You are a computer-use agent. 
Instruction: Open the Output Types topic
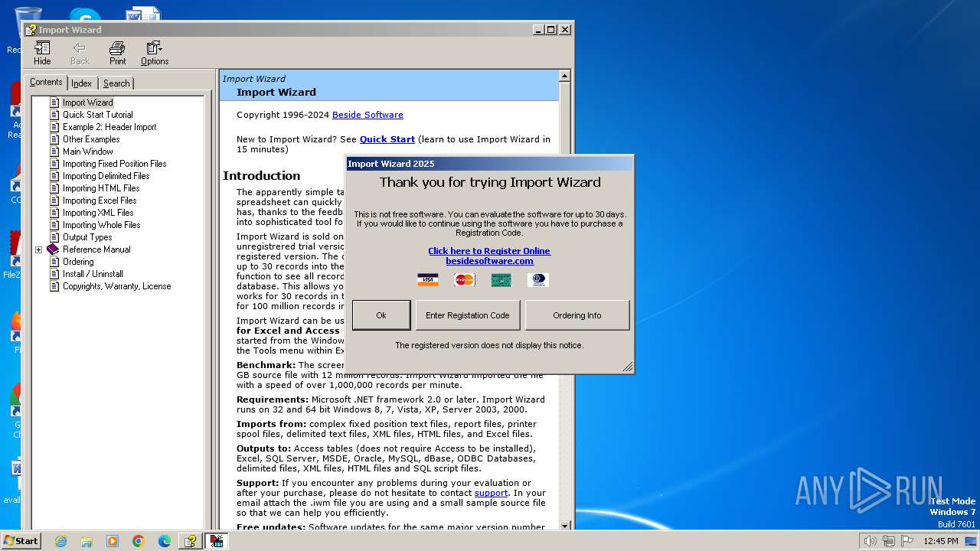[x=87, y=237]
